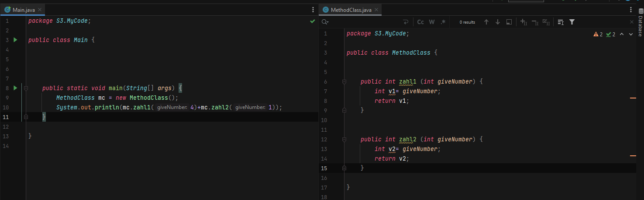Viewport: 644px width, 200px height.
Task: Open the search filter options
Action: [x=572, y=22]
